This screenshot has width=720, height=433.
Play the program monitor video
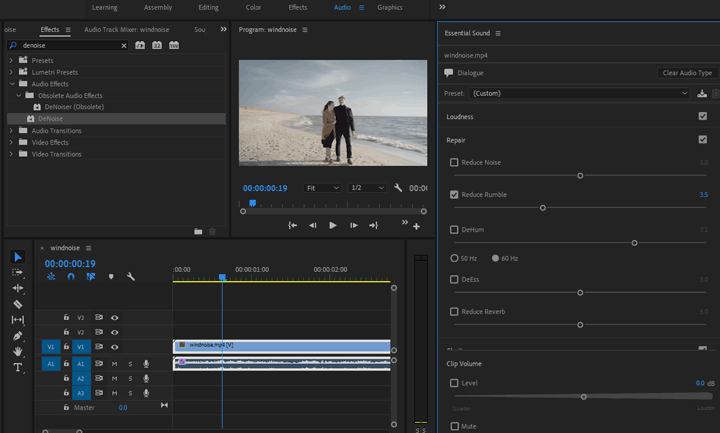click(333, 225)
